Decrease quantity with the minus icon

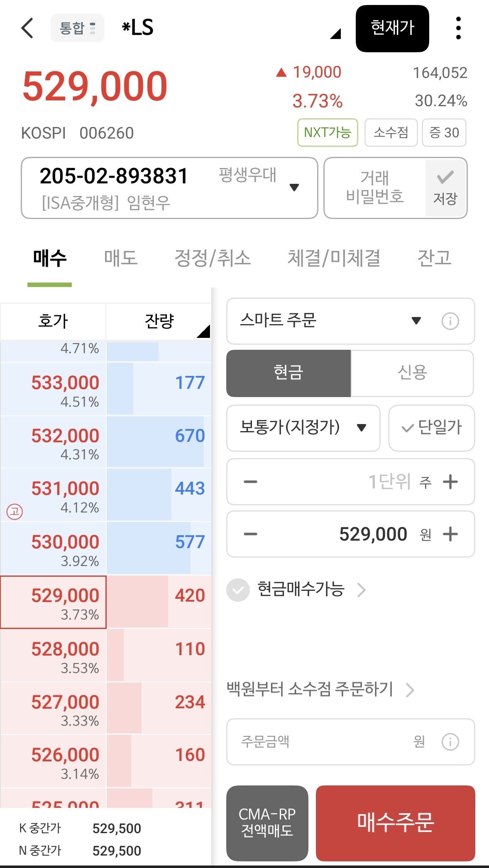pyautogui.click(x=250, y=482)
